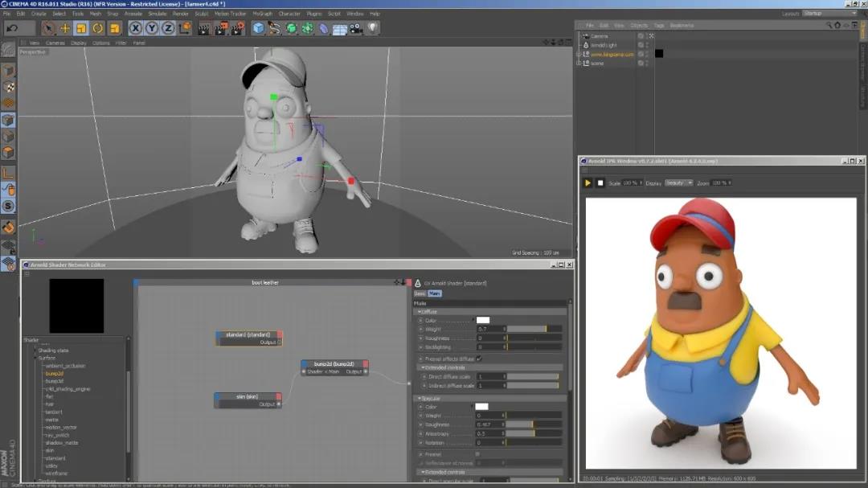868x488 pixels.
Task: Click the light bulb icon in toolbar
Action: tap(372, 28)
